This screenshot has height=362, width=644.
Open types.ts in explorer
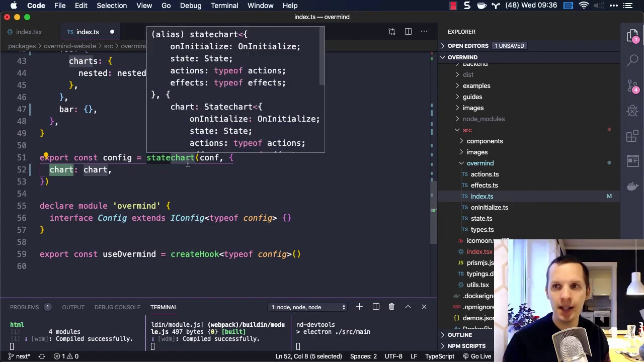click(482, 229)
